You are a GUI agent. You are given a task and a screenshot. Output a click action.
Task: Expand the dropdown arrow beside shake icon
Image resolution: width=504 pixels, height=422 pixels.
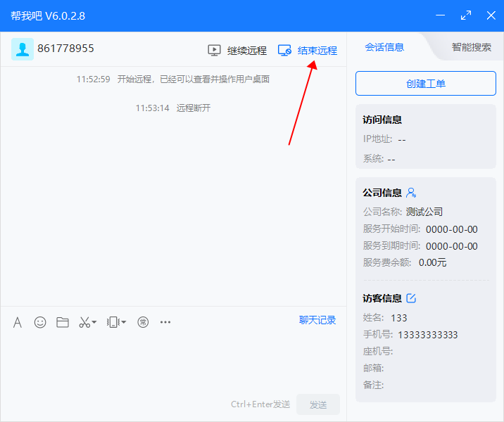(x=124, y=322)
